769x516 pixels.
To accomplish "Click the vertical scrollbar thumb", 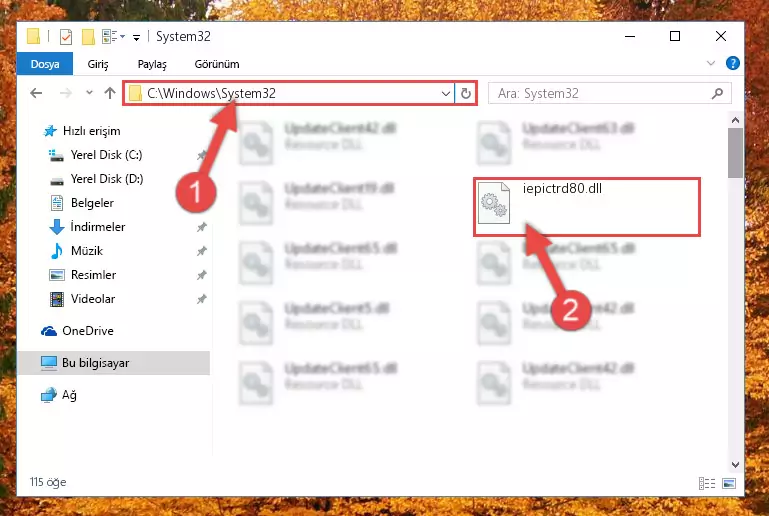I will (x=735, y=153).
